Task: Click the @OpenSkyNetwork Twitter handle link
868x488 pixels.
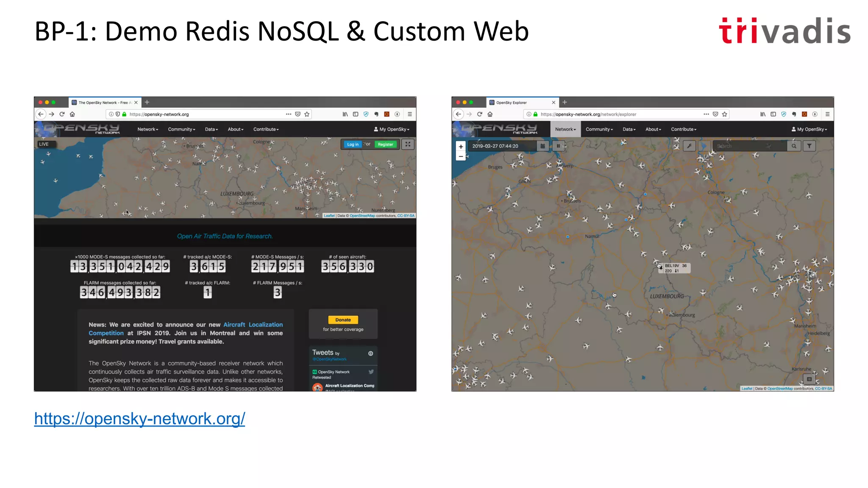Action: pos(329,359)
